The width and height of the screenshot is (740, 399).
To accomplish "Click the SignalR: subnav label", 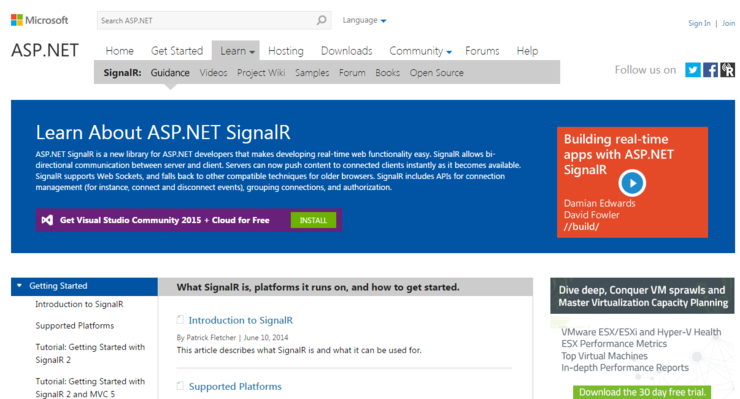I will coord(122,73).
